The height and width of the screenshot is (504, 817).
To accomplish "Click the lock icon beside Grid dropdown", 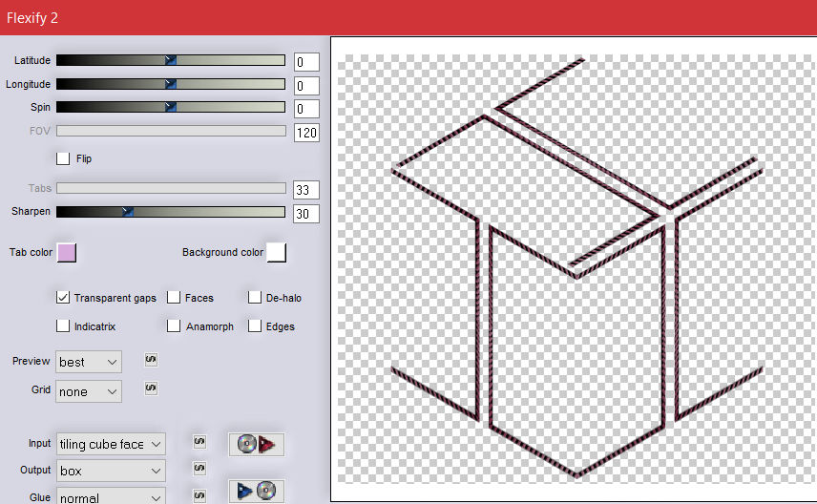I will pyautogui.click(x=151, y=388).
